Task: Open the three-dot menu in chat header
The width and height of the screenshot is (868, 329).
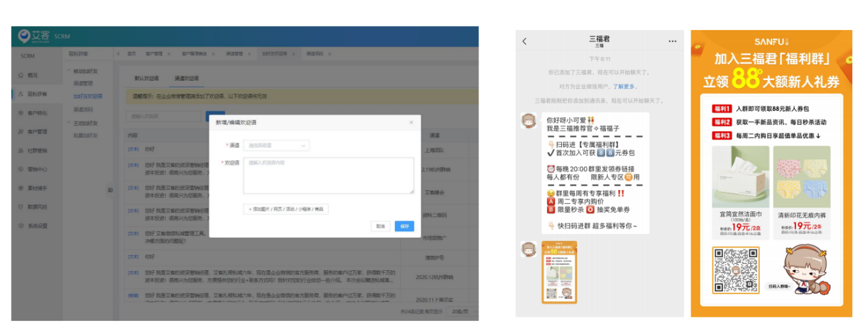Action: [672, 41]
